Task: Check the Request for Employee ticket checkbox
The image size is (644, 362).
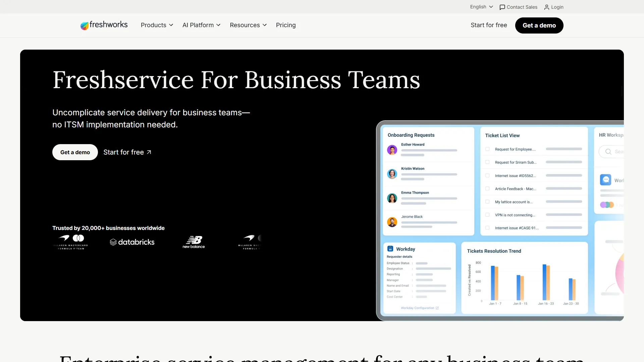Action: [x=487, y=149]
